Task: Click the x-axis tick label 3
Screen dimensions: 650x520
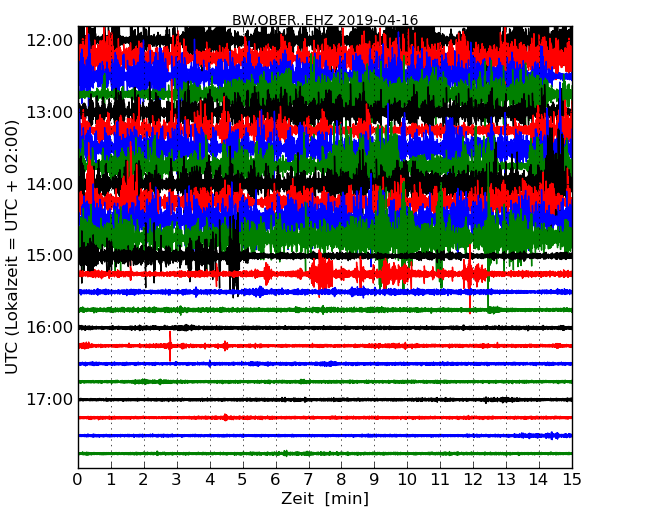Action: point(177,480)
